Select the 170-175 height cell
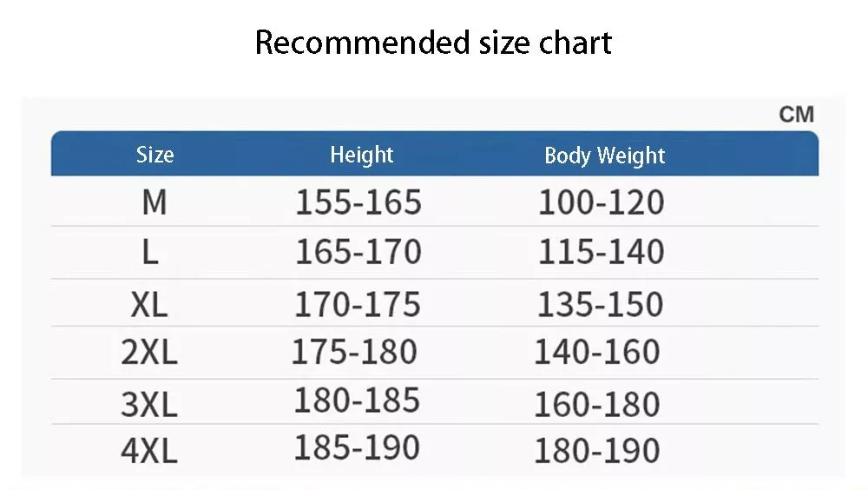Viewport: 868px width, 490px height. pos(358,304)
